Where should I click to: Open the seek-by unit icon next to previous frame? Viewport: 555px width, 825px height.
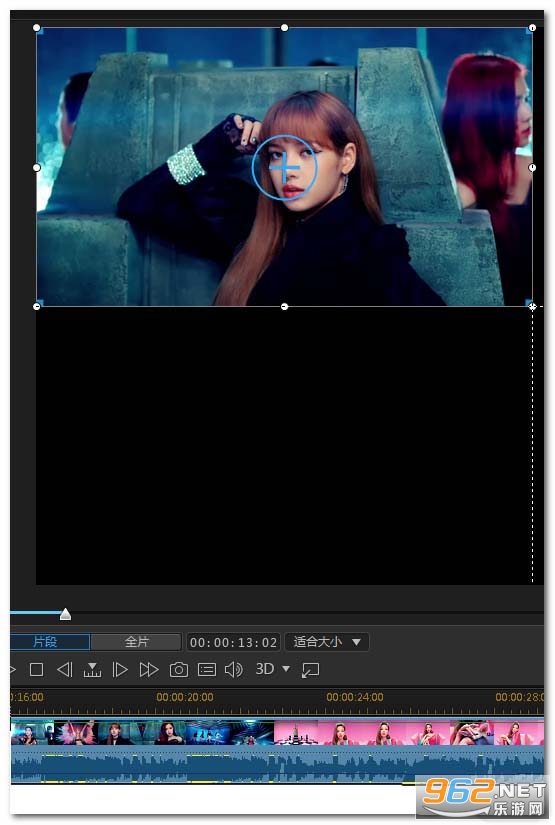pyautogui.click(x=92, y=670)
